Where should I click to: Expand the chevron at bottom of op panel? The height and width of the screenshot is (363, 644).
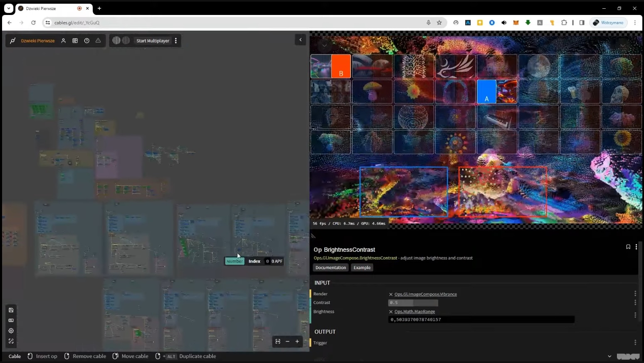click(609, 356)
